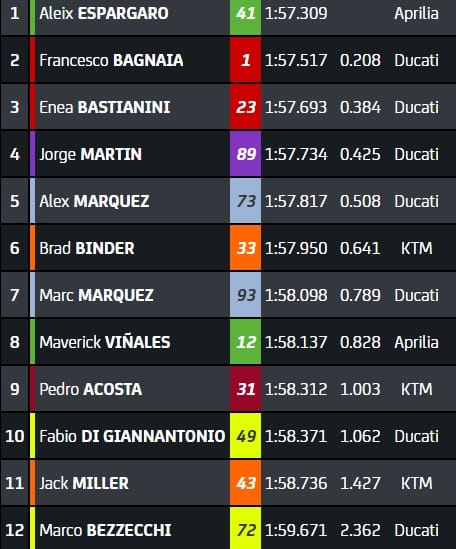Screen dimensions: 456x549
Task: Click Marc MARQUEZ's name
Action: [x=96, y=295]
